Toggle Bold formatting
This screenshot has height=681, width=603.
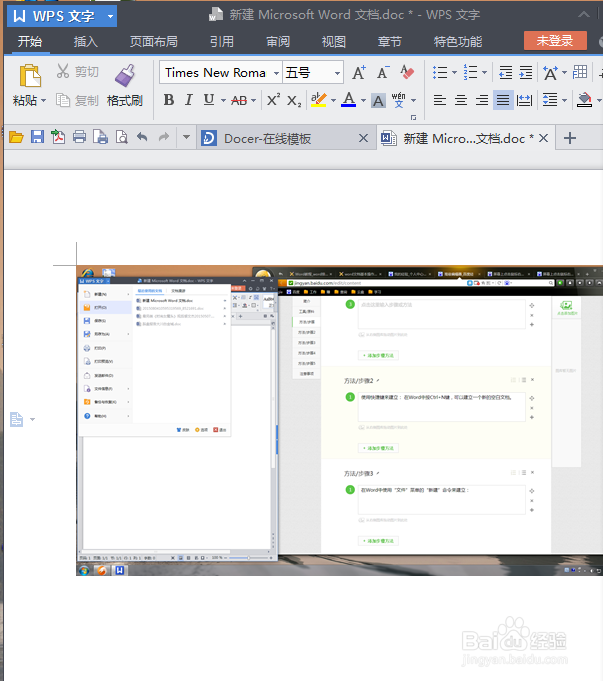169,100
